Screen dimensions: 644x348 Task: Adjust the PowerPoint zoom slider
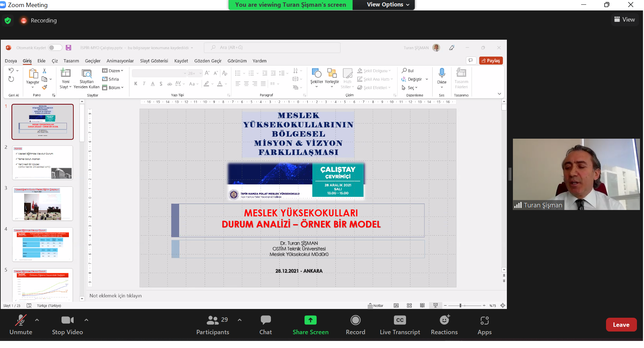[460, 306]
